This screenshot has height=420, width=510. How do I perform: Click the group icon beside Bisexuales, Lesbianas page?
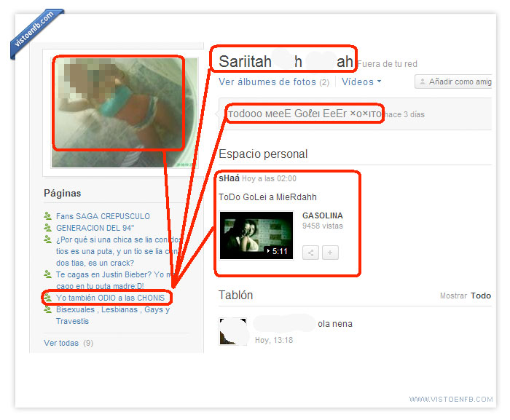[x=48, y=309]
